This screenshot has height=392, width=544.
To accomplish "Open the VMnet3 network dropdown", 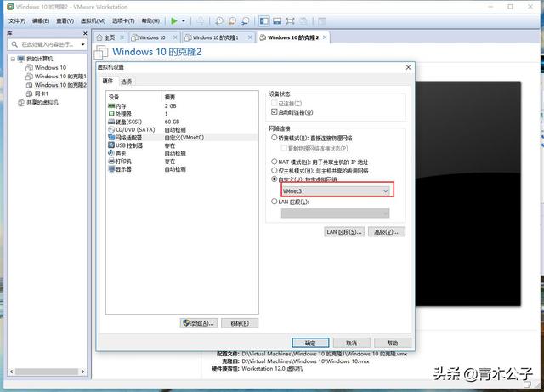I will [336, 191].
